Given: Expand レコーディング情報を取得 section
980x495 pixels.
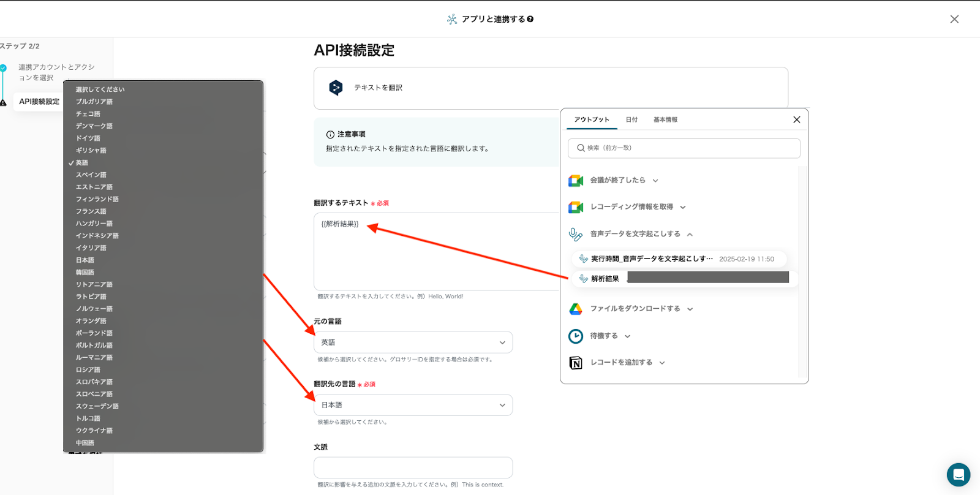Looking at the screenshot, I should coord(683,207).
